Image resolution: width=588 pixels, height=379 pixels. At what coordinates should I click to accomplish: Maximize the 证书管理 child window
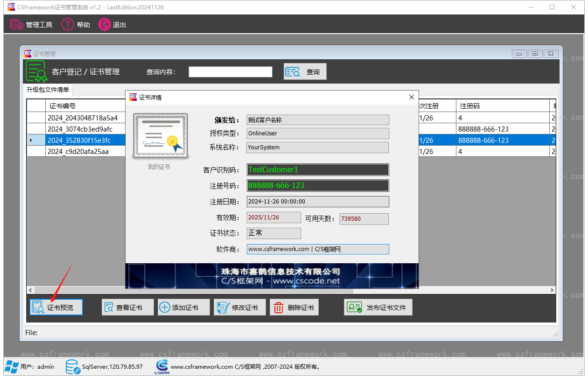tap(535, 54)
